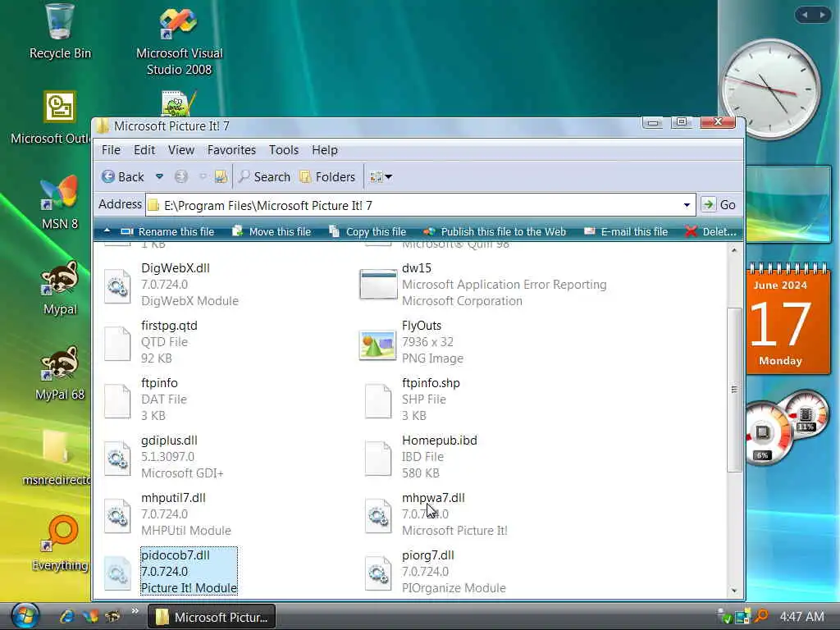
Task: Open the Tools menu
Action: (x=283, y=150)
